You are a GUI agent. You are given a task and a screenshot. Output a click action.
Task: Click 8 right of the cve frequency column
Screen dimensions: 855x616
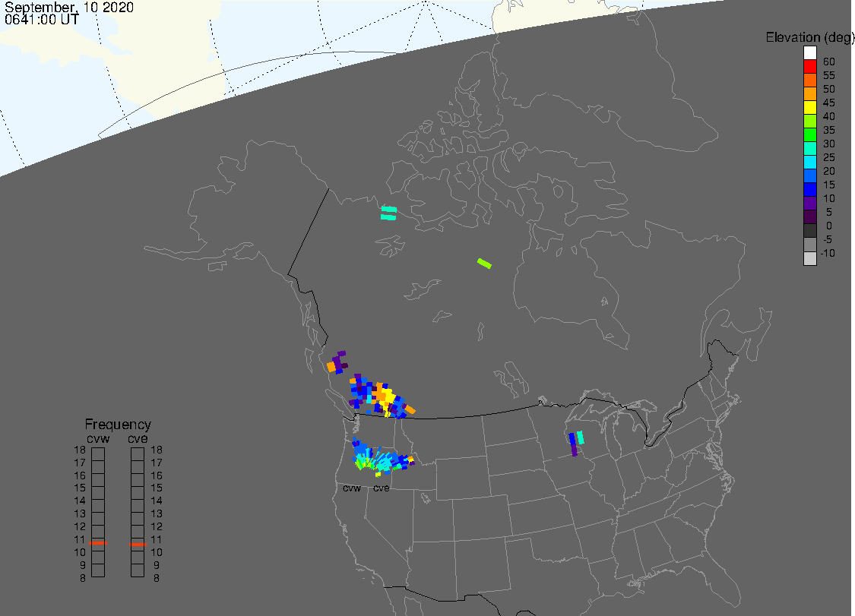157,578
